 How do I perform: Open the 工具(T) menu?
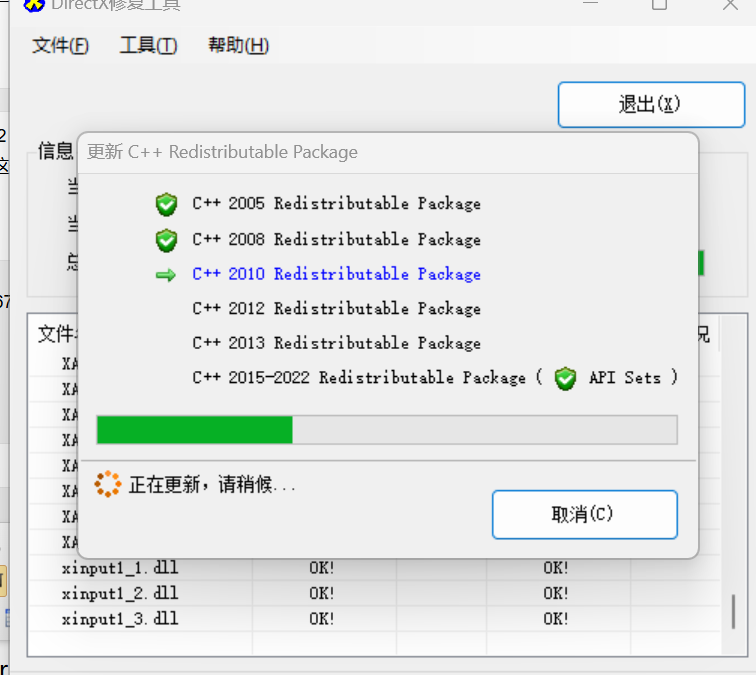(148, 45)
